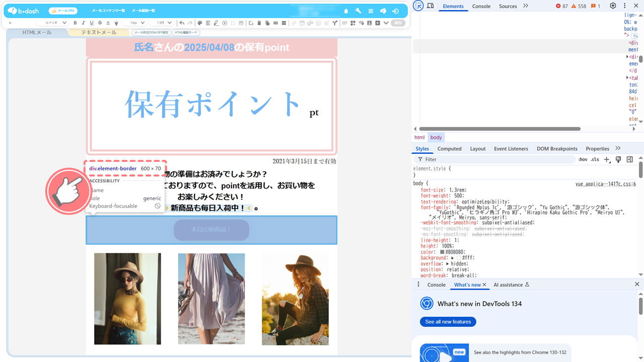
Task: Show more Styles pane tabs
Action: pos(618,148)
